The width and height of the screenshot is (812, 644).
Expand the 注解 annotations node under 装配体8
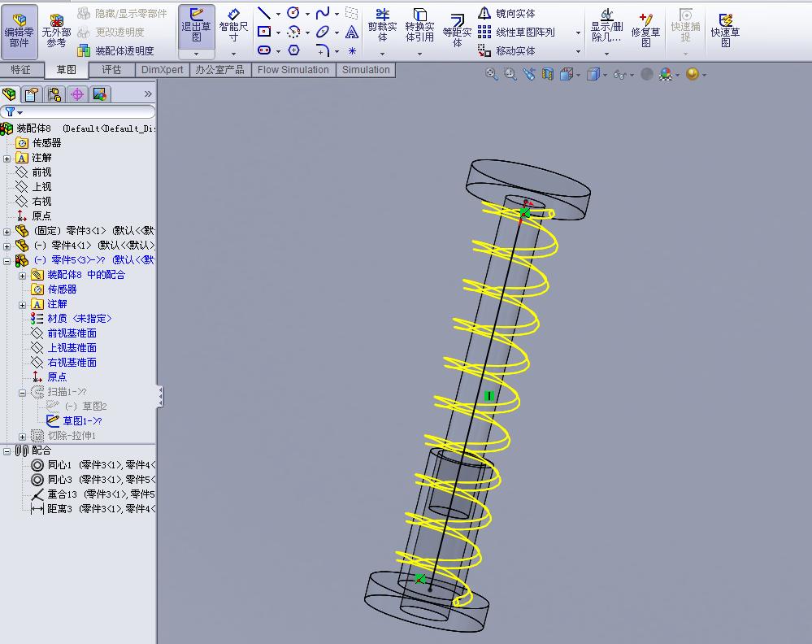7,159
